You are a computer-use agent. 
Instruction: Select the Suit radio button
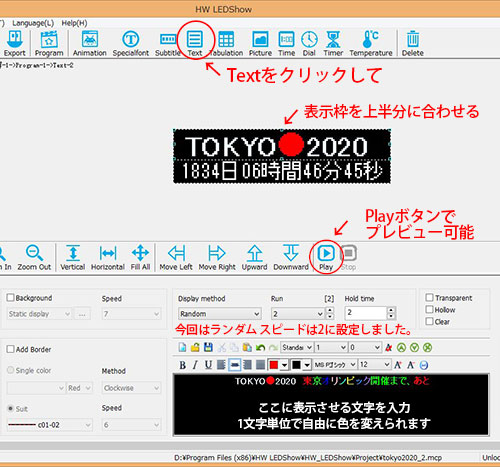[11, 408]
